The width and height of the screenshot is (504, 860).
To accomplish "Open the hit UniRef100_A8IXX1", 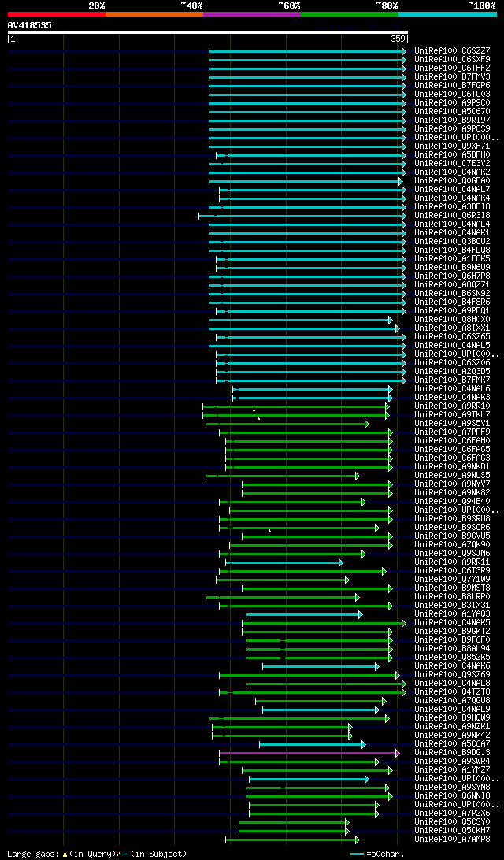I will (453, 328).
